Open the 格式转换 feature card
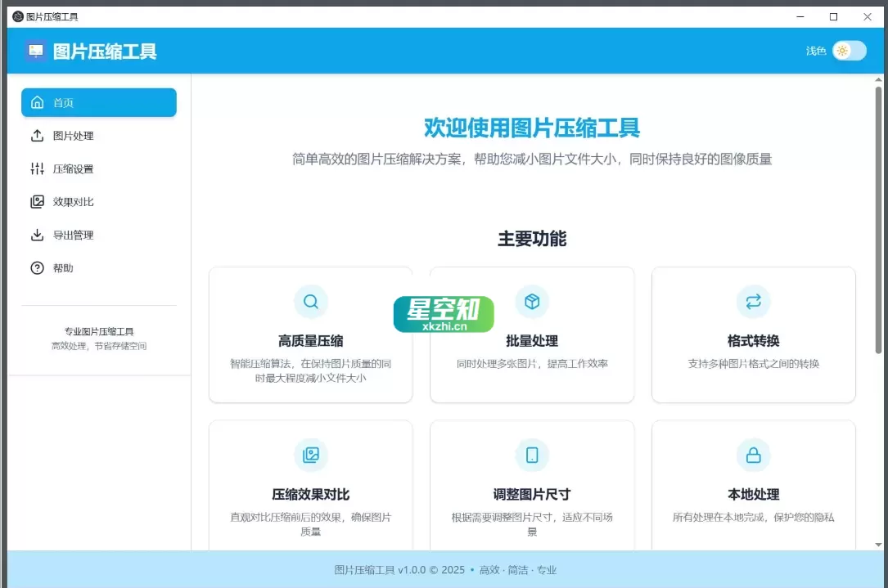This screenshot has height=588, width=888. tap(753, 334)
